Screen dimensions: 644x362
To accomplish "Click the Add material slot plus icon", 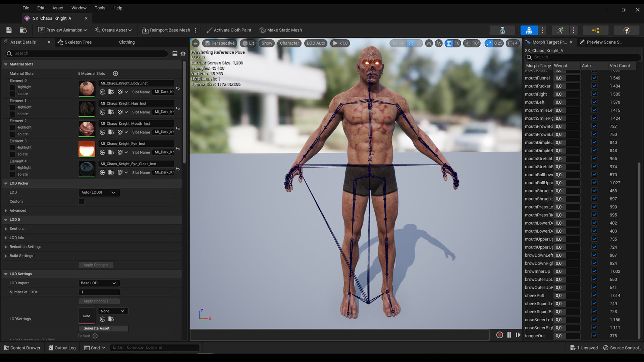I will pos(115,73).
